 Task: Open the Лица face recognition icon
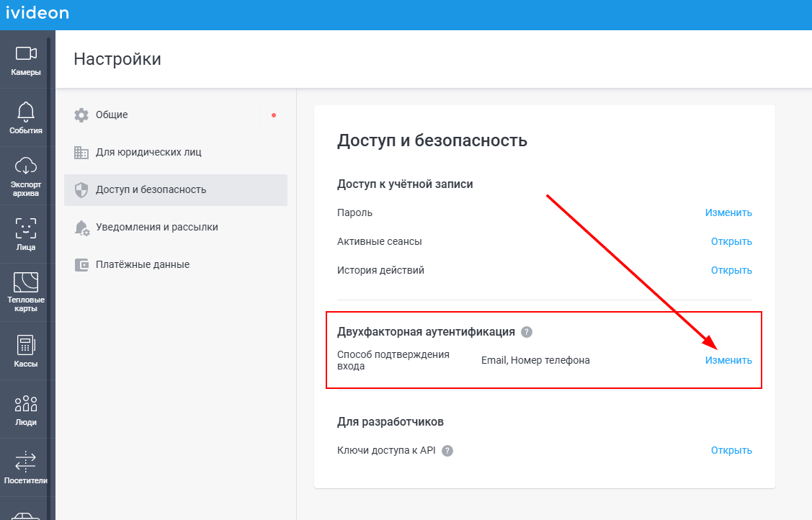(26, 228)
